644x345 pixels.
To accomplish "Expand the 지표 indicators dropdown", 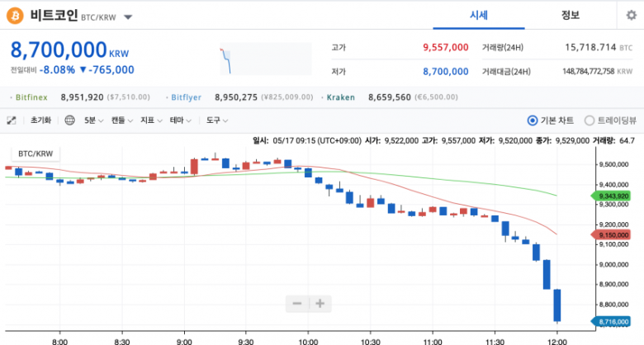I will 151,120.
